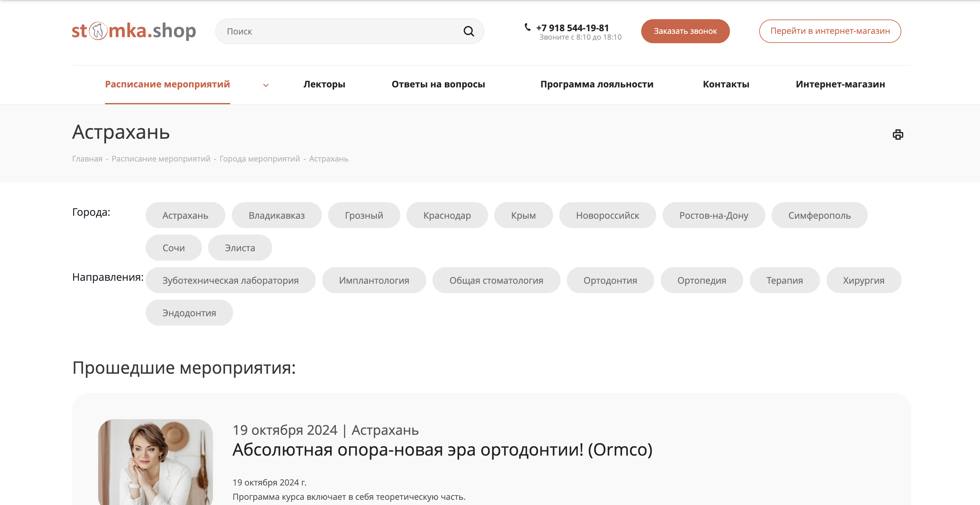Filter by Зуботехническая лаборатория

click(x=231, y=280)
